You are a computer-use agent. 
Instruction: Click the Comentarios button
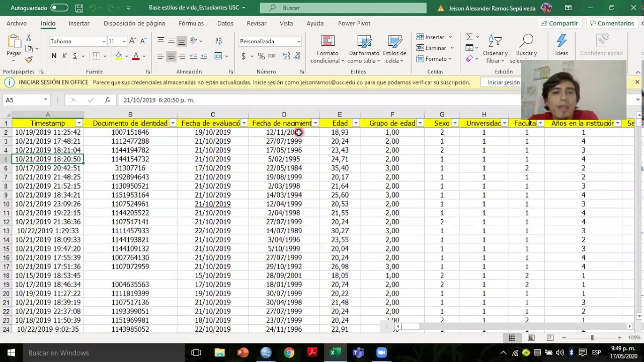[612, 23]
